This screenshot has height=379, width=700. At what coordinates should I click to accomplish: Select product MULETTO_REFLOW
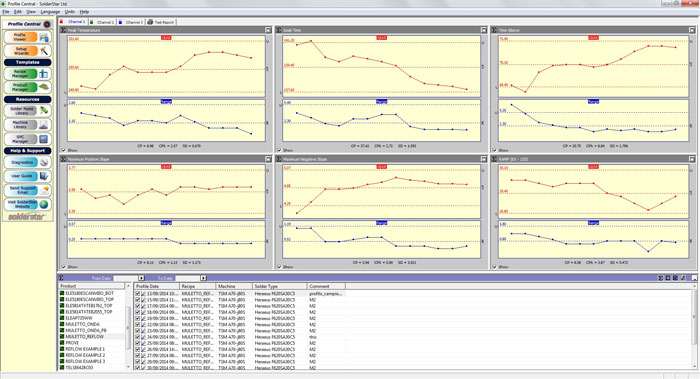(x=84, y=337)
